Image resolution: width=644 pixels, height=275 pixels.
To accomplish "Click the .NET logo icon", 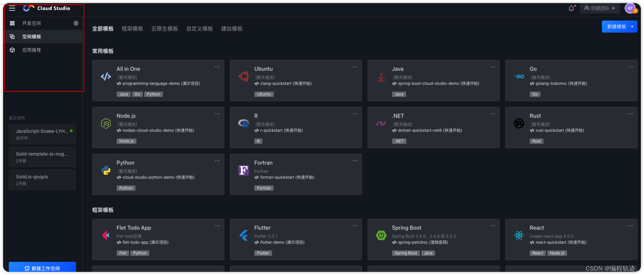I will click(x=381, y=123).
